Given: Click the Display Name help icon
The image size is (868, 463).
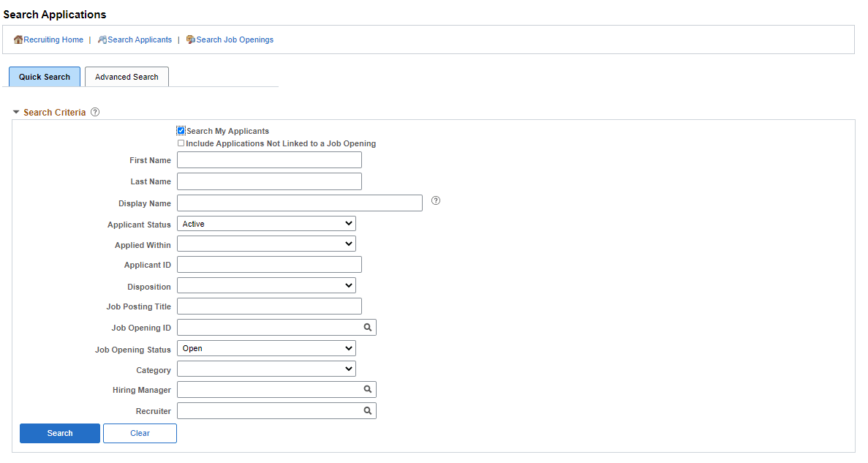Looking at the screenshot, I should pyautogui.click(x=436, y=200).
